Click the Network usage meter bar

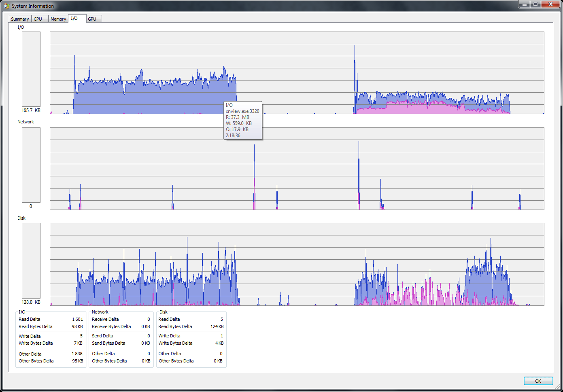31,165
